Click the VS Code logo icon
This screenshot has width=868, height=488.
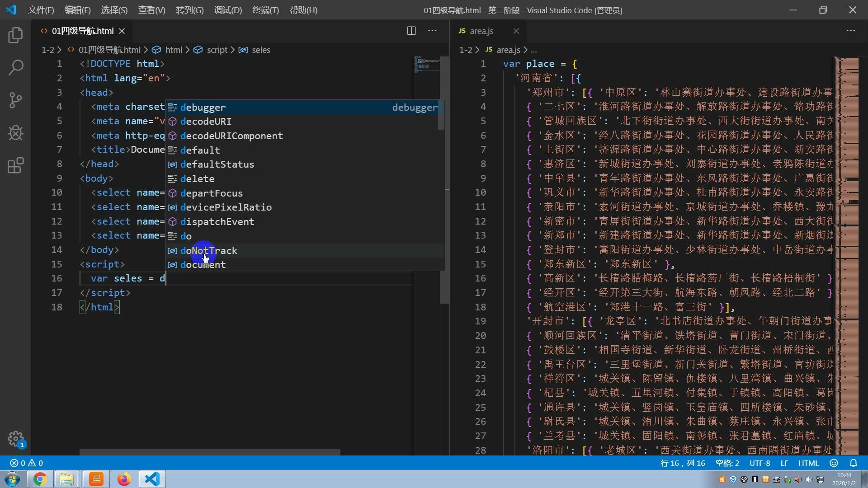[11, 10]
